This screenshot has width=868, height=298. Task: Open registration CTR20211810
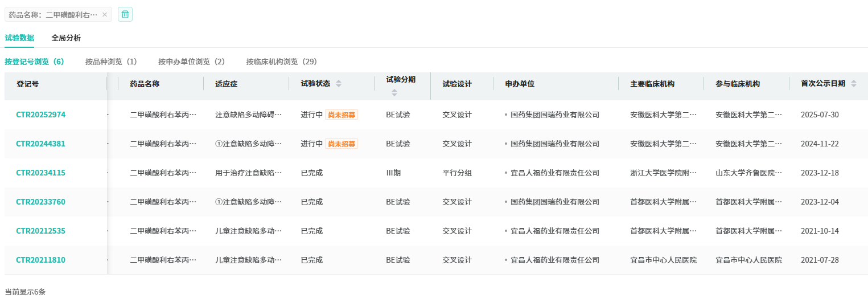(40, 260)
